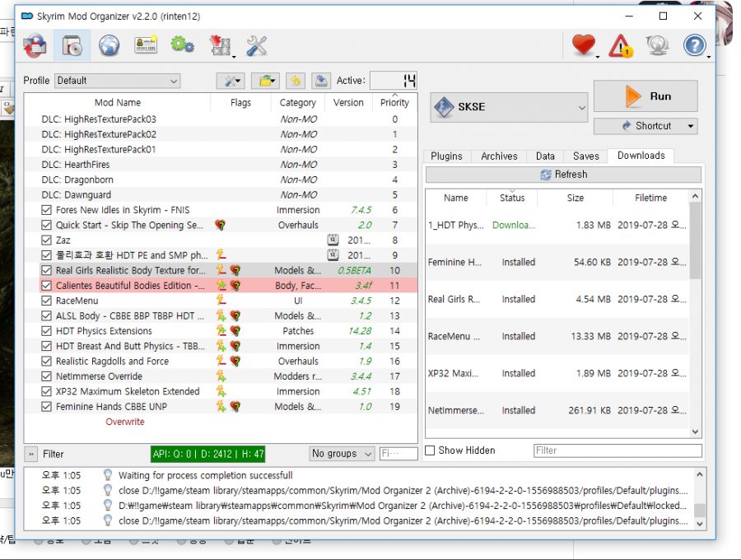Click the downloads Filter input field
The width and height of the screenshot is (741, 560).
click(617, 450)
